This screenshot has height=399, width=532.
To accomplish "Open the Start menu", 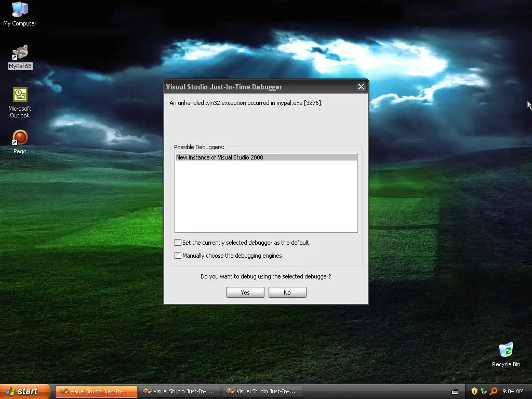I will pyautogui.click(x=25, y=391).
